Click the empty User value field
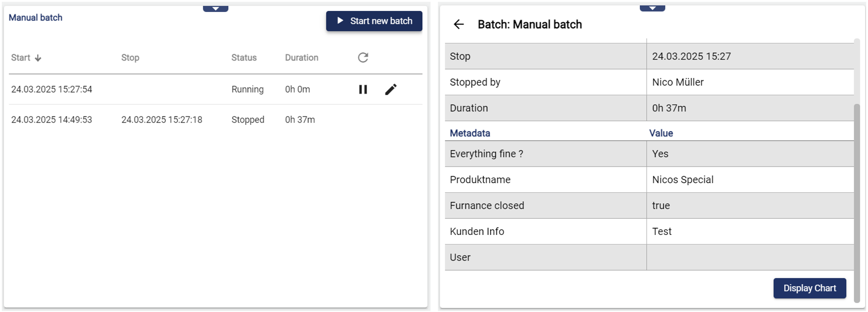The width and height of the screenshot is (868, 312). point(750,257)
